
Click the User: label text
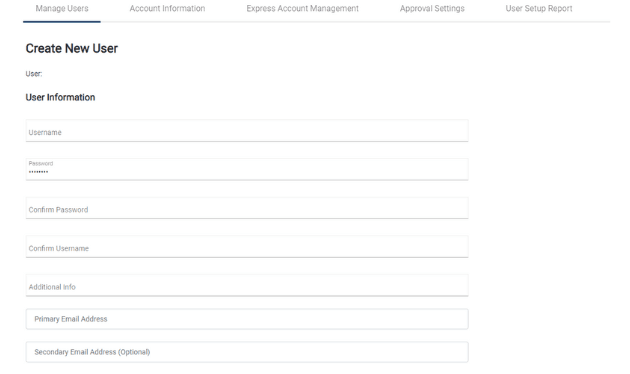pos(34,74)
